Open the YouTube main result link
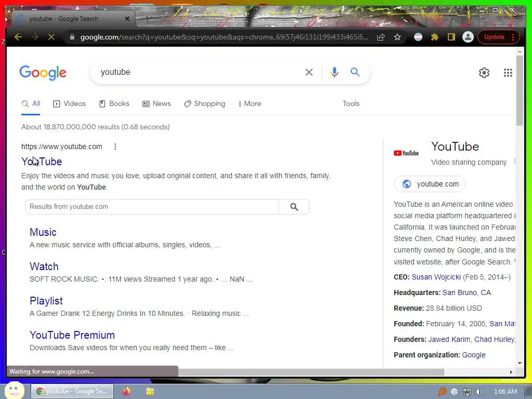532x399 pixels. click(42, 162)
